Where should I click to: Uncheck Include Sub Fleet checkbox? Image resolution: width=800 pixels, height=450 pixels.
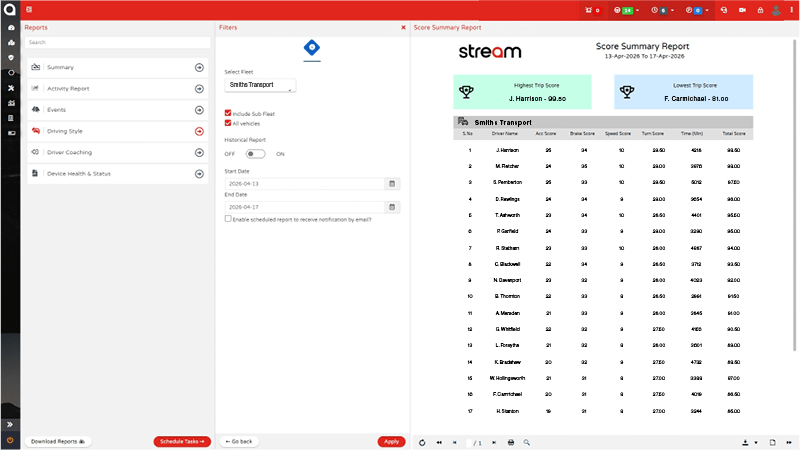(228, 113)
